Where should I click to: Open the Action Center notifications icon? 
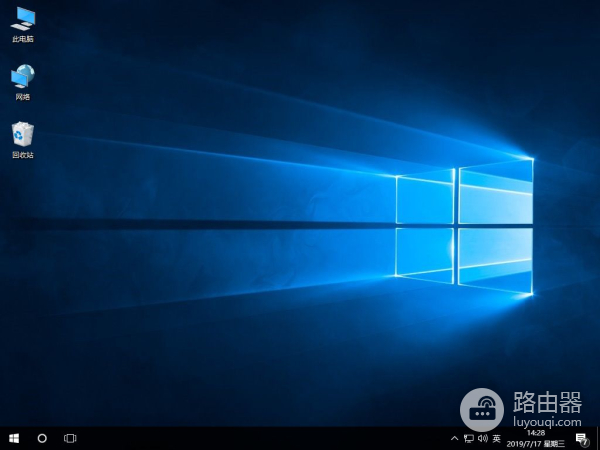[582, 439]
